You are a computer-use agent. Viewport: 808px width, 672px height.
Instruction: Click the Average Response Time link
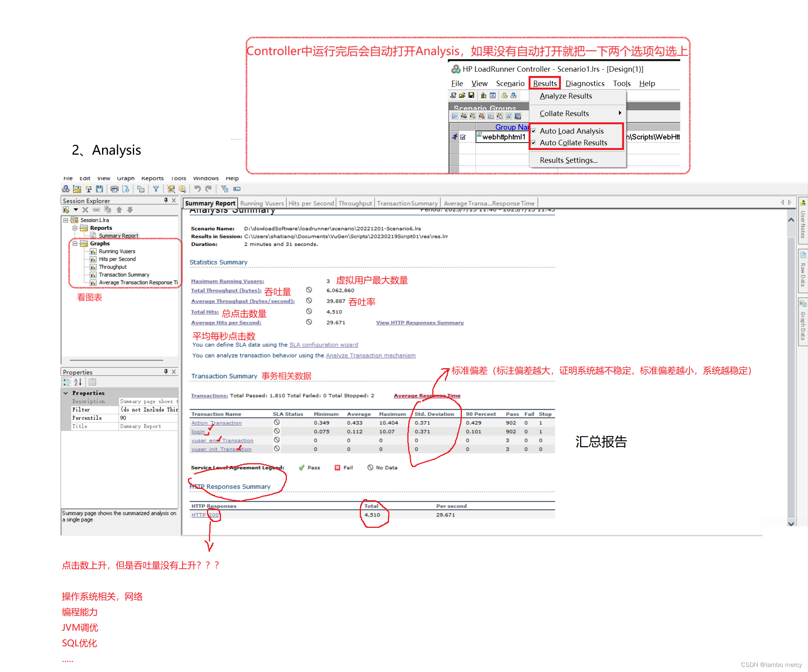427,396
